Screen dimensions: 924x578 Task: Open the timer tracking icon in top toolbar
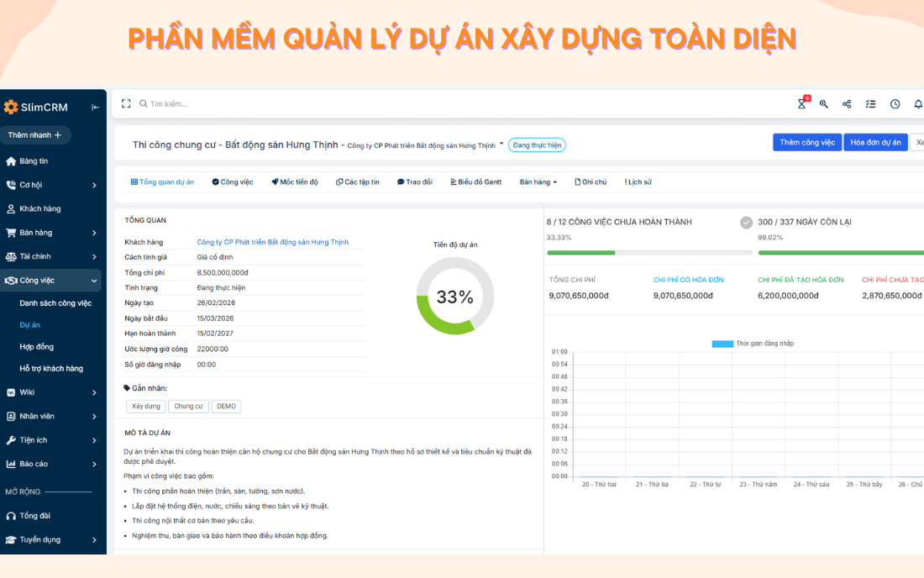click(801, 103)
